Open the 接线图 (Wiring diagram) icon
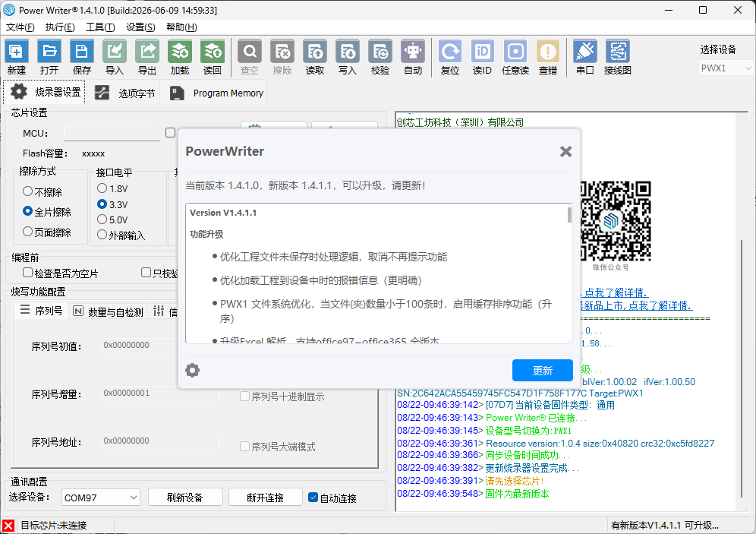The width and height of the screenshot is (756, 534). (x=618, y=57)
